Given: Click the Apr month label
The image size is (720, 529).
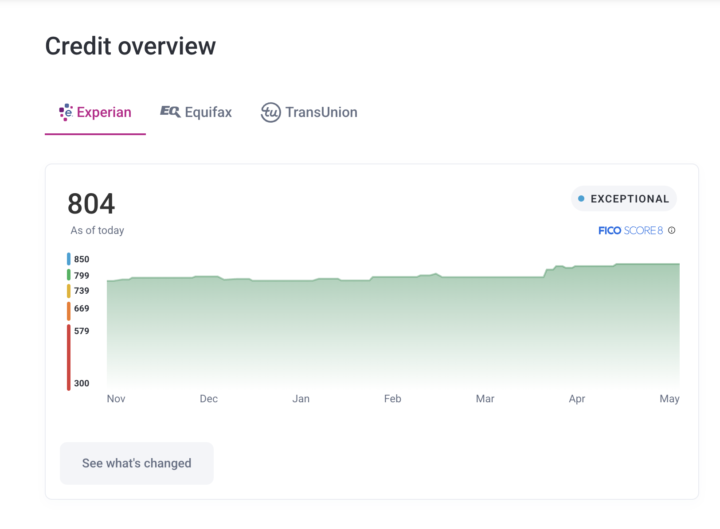Looking at the screenshot, I should pos(577,399).
